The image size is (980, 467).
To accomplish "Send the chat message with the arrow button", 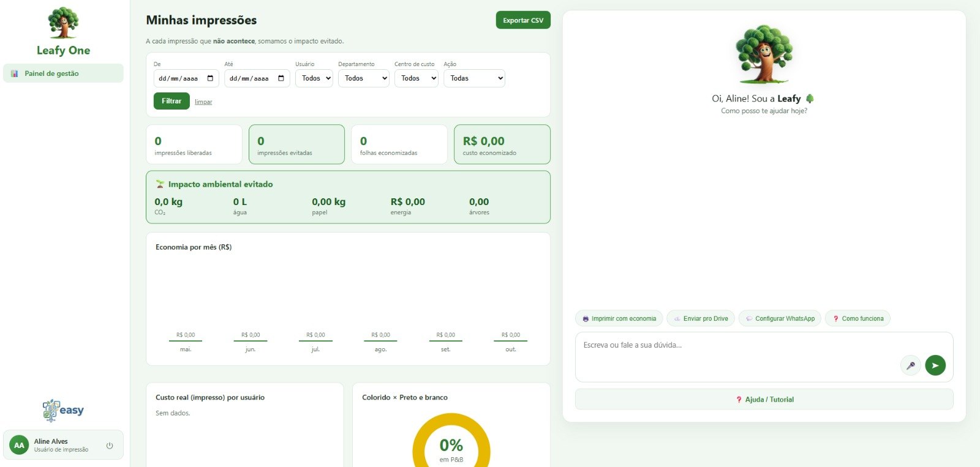I will [935, 365].
